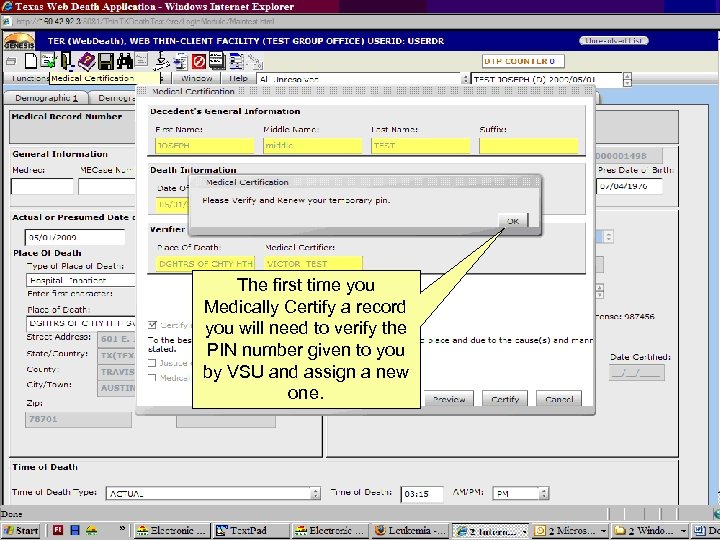720x540 pixels.
Task: Open the 2 Microsoft taskbar group
Action: pos(570,530)
